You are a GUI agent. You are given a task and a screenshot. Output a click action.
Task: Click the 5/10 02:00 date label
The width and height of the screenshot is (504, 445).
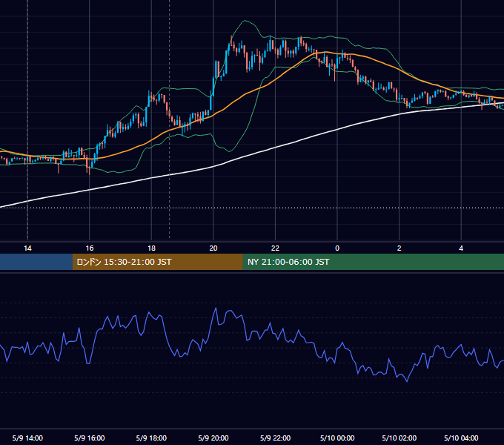pos(399,438)
